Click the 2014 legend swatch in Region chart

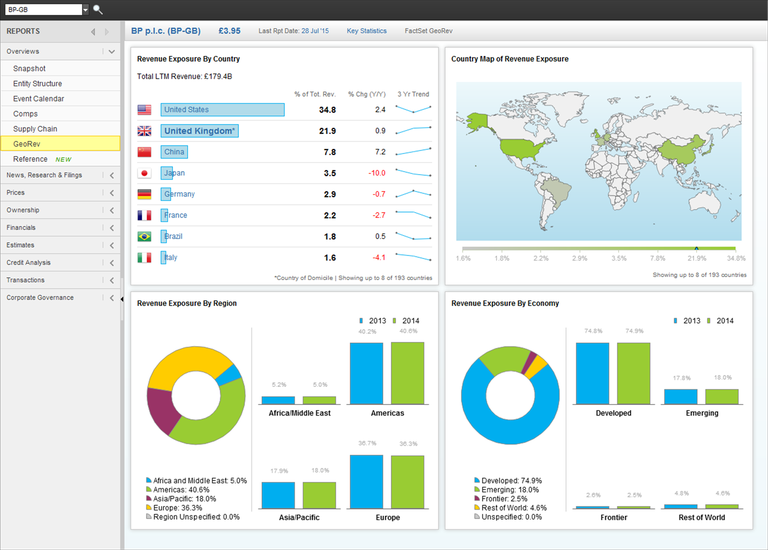pyautogui.click(x=395, y=321)
